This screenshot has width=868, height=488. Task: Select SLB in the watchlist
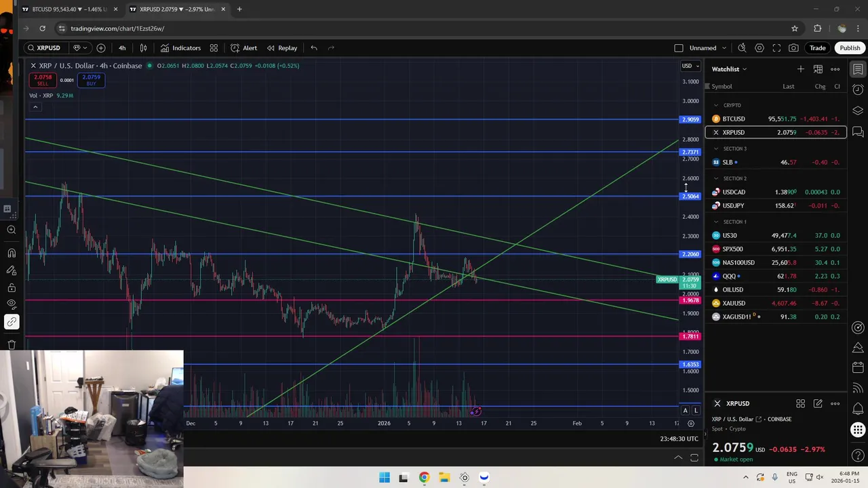[x=776, y=162]
